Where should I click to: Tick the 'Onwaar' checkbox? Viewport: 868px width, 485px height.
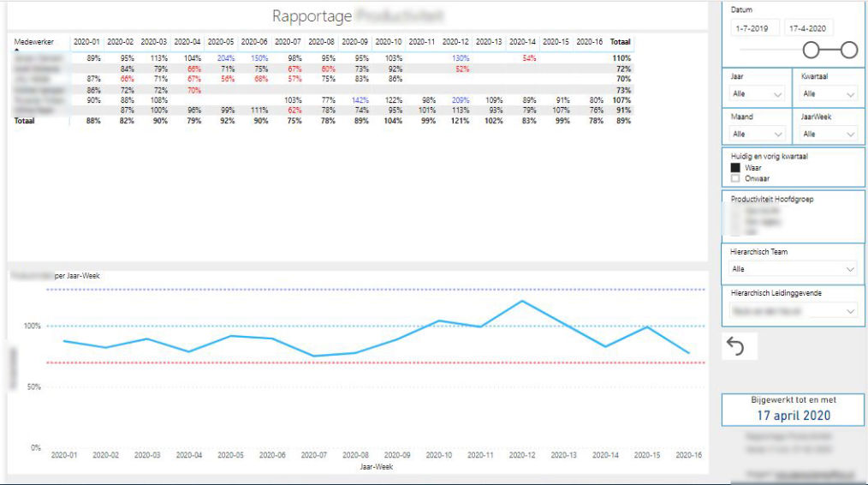pos(735,178)
